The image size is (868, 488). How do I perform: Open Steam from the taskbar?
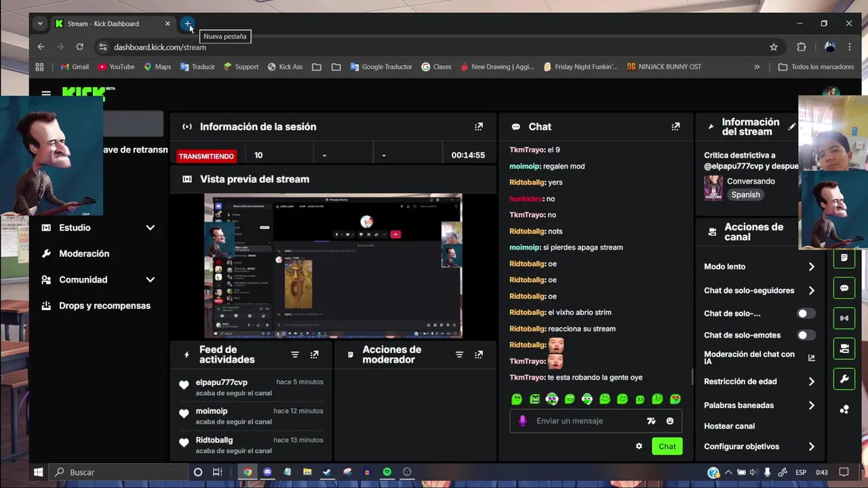click(328, 472)
